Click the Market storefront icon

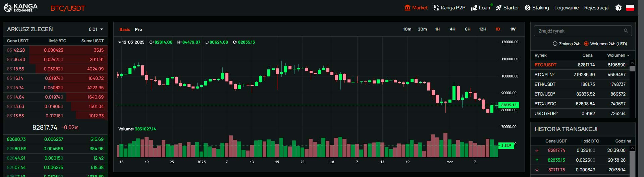pos(408,8)
